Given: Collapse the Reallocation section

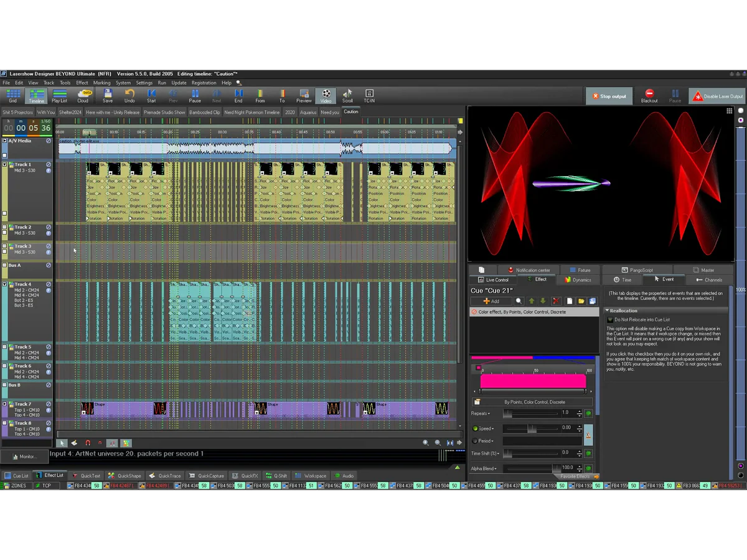Looking at the screenshot, I should pos(607,310).
